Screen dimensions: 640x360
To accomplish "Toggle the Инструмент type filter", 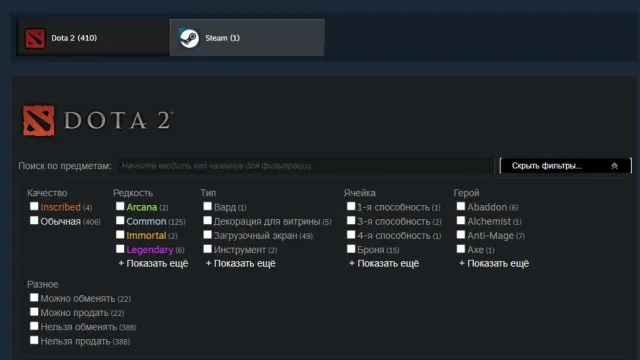I will [208, 249].
